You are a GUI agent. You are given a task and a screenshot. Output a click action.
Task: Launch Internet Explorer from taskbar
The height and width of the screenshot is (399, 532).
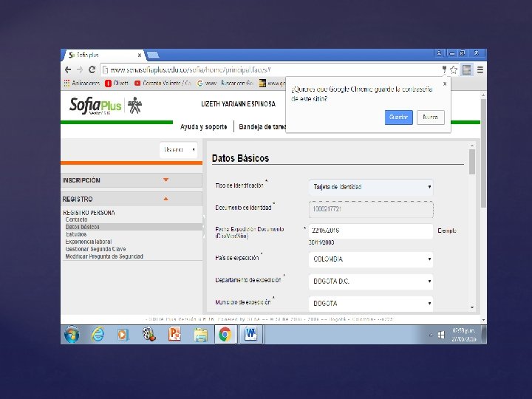point(98,335)
